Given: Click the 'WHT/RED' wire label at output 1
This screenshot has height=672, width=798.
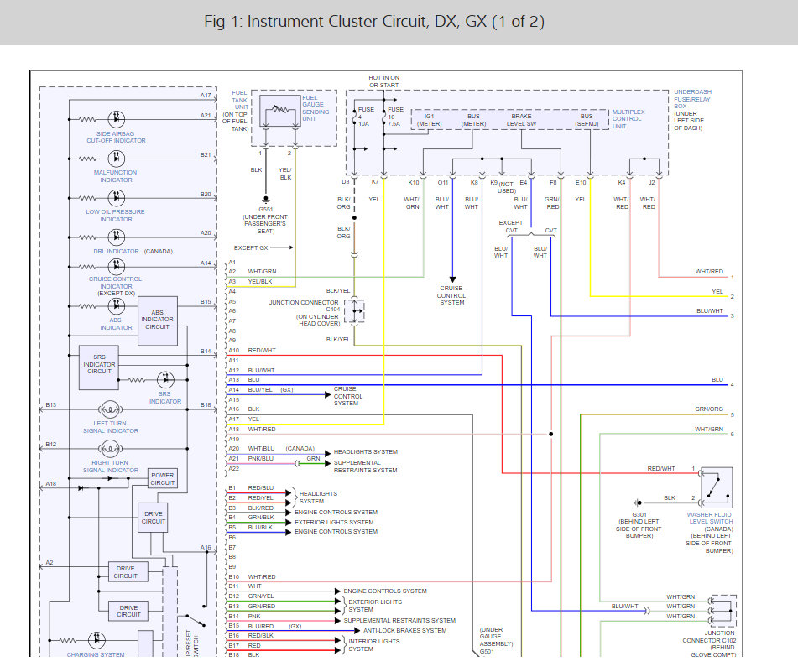Looking at the screenshot, I should point(709,271).
